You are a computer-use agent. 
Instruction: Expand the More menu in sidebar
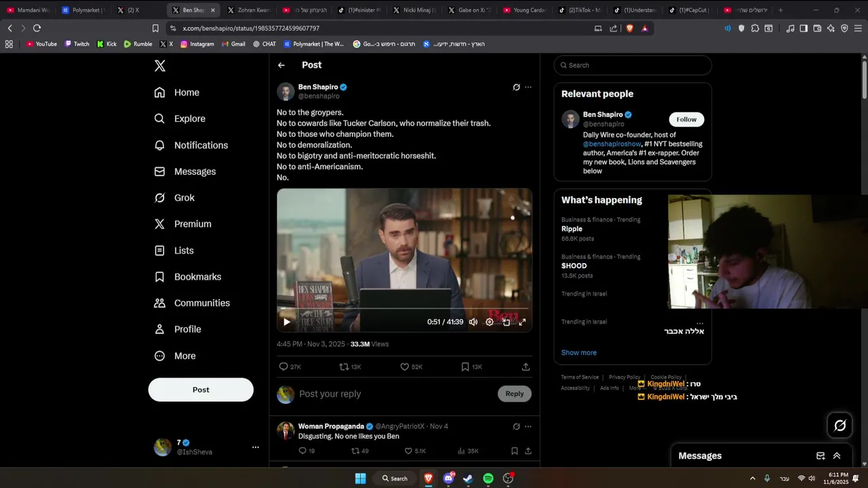pyautogui.click(x=175, y=356)
